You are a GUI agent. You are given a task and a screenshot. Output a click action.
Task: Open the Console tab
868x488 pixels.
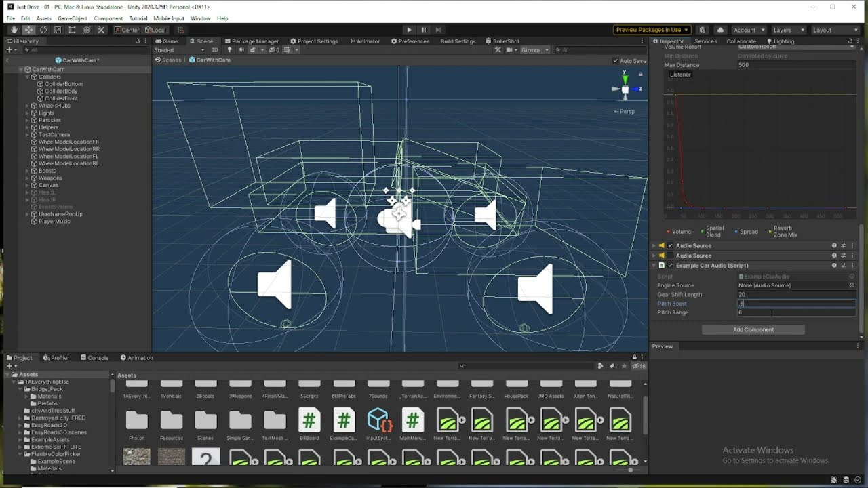pyautogui.click(x=95, y=358)
